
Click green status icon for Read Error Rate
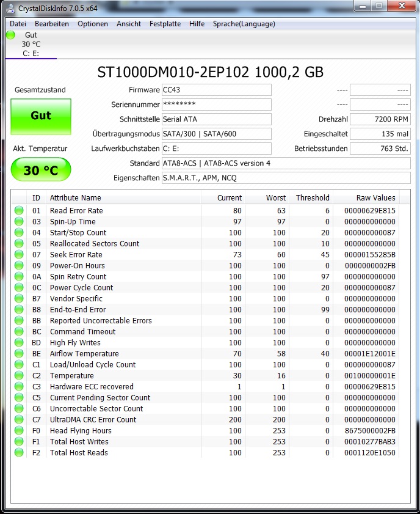(19, 210)
